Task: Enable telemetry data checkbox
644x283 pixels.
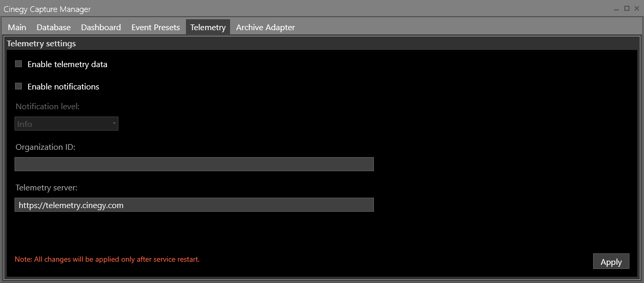Action: click(19, 64)
